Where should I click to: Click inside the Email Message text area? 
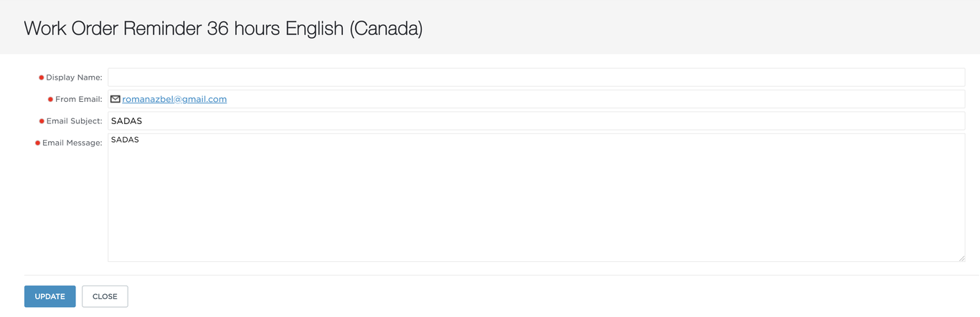pos(536,197)
